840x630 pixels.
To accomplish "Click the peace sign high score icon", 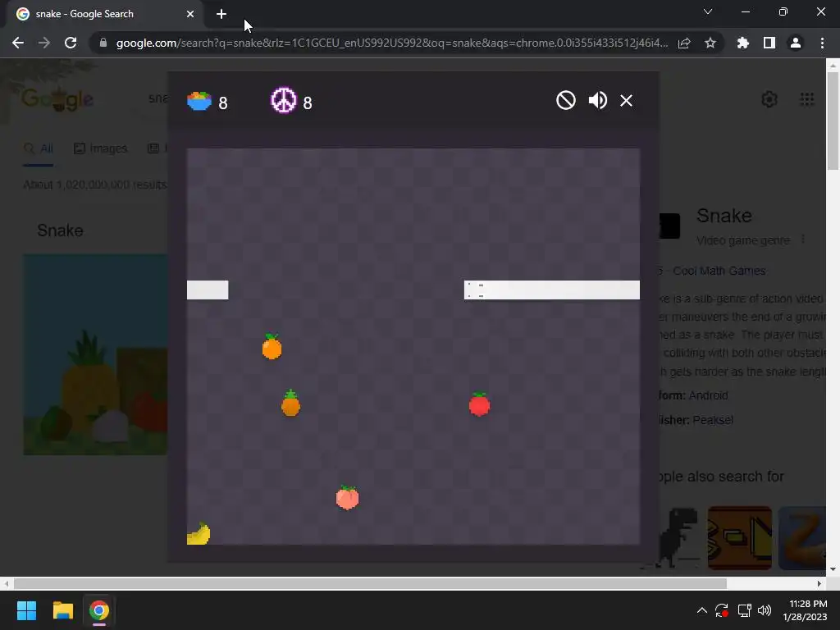I will coord(283,100).
